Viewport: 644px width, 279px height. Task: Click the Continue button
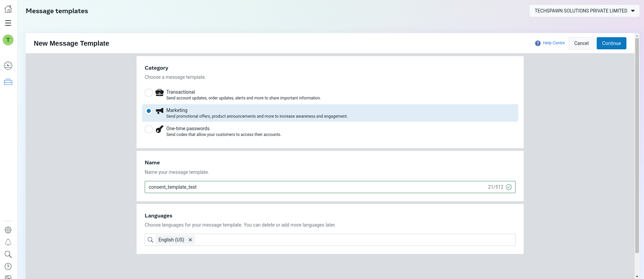click(x=611, y=43)
